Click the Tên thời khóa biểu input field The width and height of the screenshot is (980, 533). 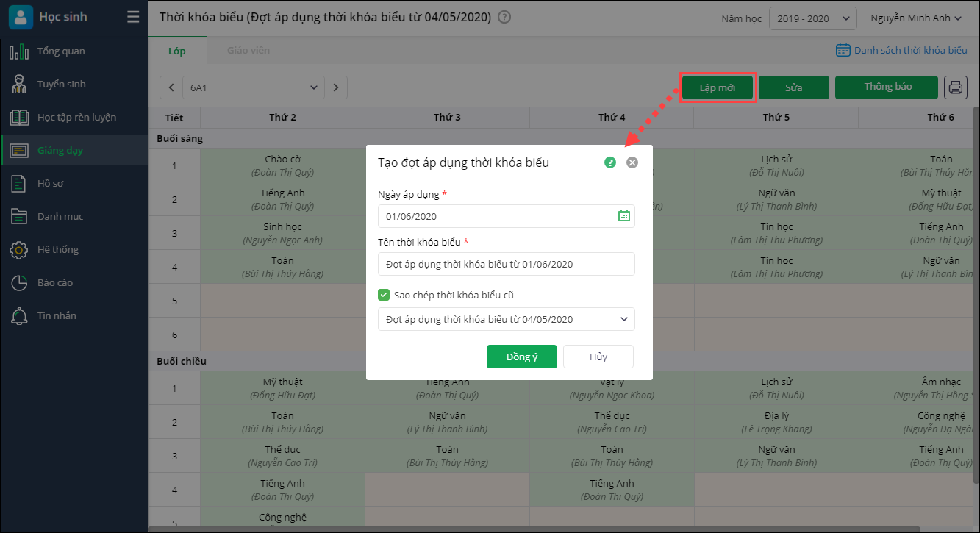(506, 264)
